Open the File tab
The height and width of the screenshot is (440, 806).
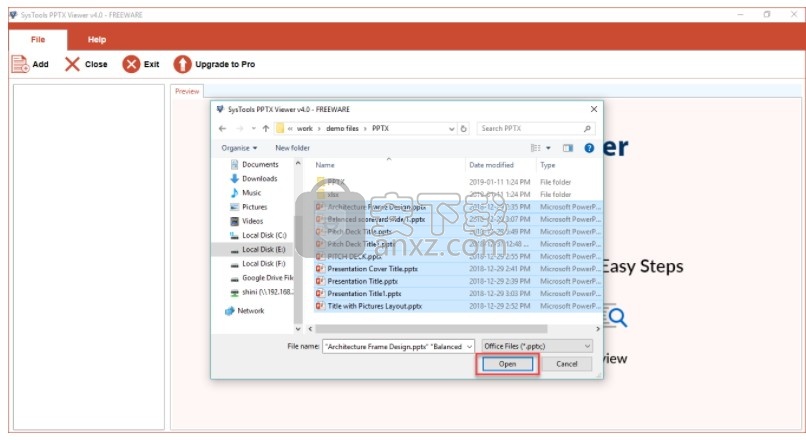[38, 40]
